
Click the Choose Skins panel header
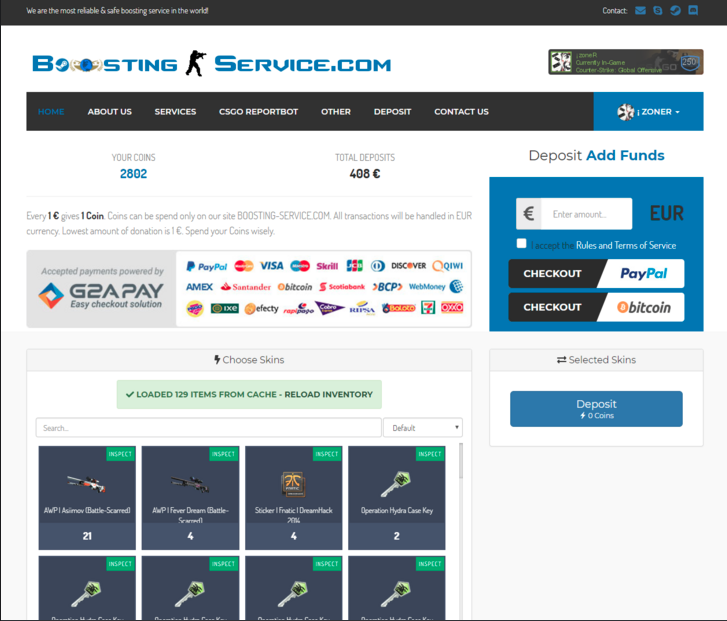click(249, 360)
